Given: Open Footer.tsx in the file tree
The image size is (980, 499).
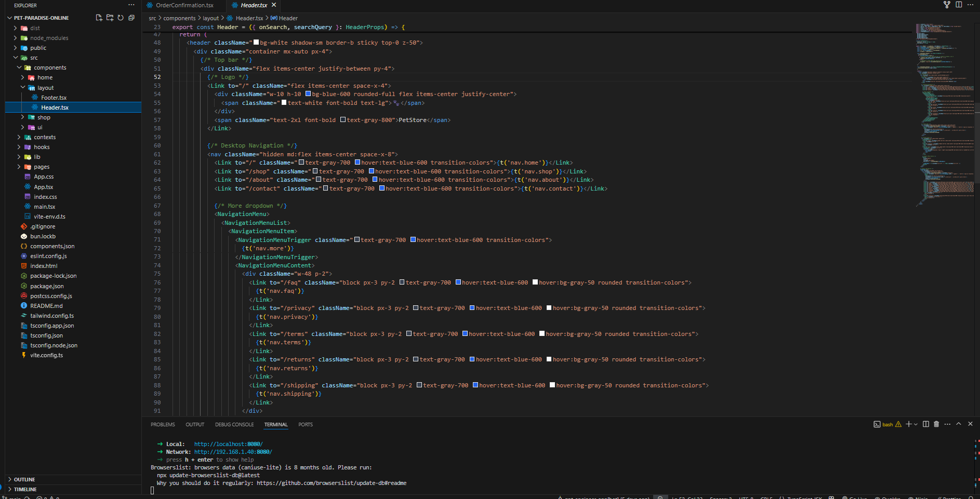Looking at the screenshot, I should pos(54,98).
